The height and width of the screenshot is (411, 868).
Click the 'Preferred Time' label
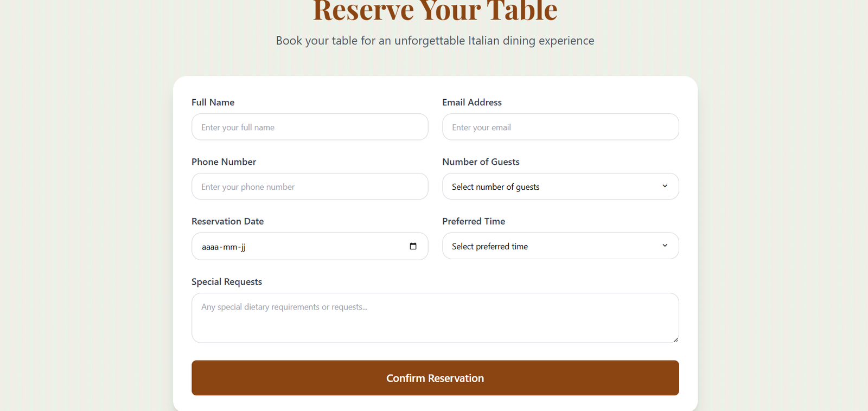click(x=473, y=221)
